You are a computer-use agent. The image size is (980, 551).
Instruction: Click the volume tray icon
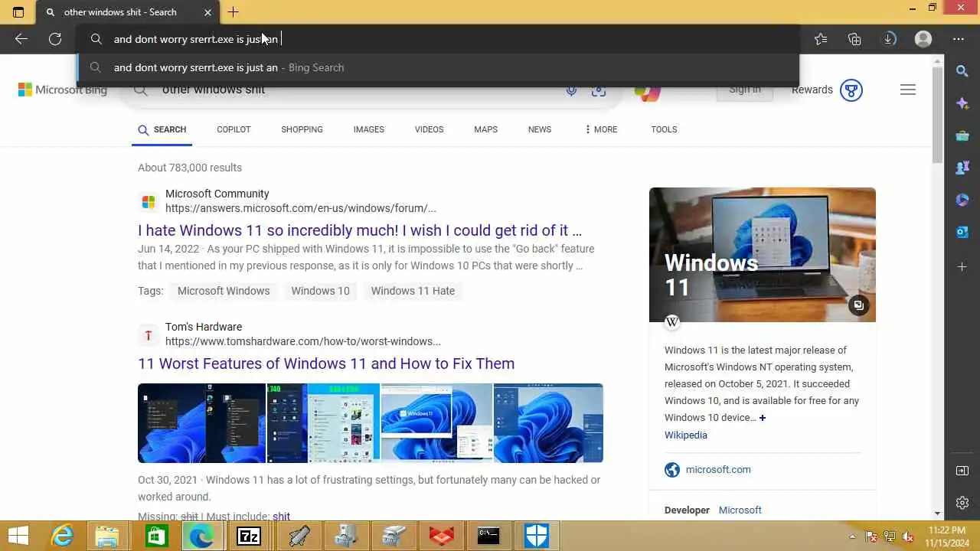907,536
